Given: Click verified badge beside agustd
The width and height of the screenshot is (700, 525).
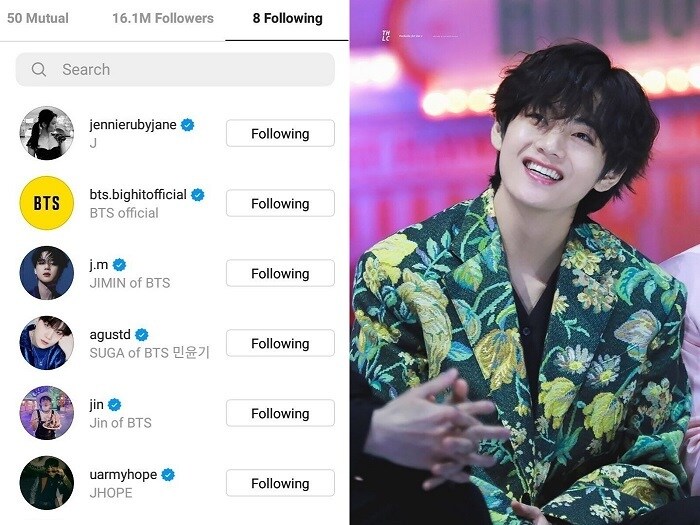Looking at the screenshot, I should coord(142,335).
